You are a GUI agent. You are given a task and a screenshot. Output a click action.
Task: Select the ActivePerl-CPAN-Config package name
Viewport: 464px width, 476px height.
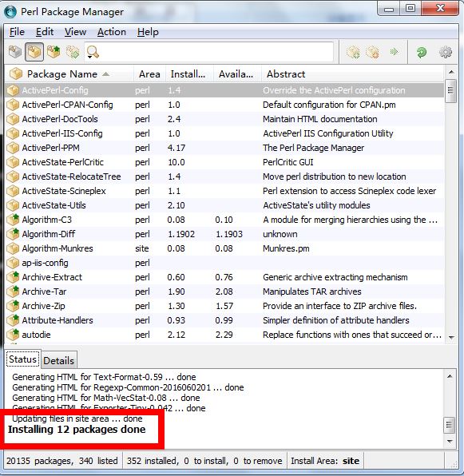tap(67, 105)
